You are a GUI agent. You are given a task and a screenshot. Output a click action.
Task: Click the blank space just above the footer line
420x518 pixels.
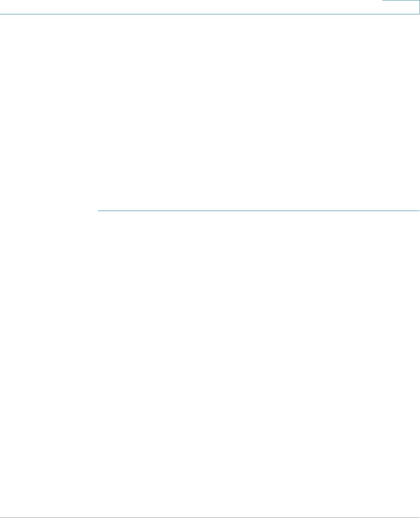click(x=210, y=511)
